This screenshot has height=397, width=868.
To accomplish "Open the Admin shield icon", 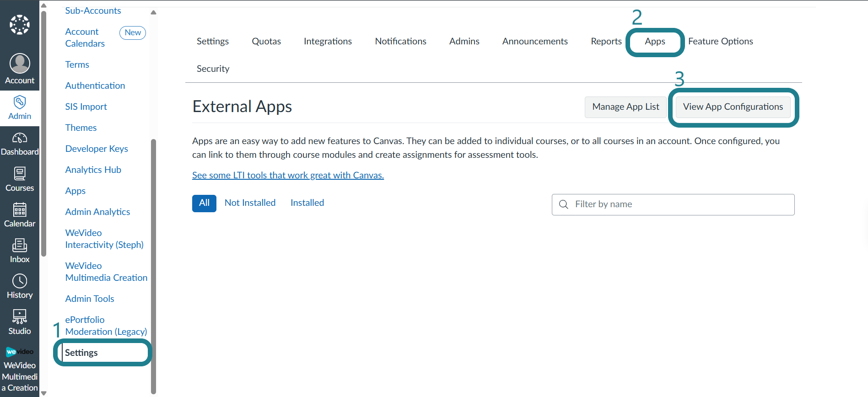I will pos(20,102).
